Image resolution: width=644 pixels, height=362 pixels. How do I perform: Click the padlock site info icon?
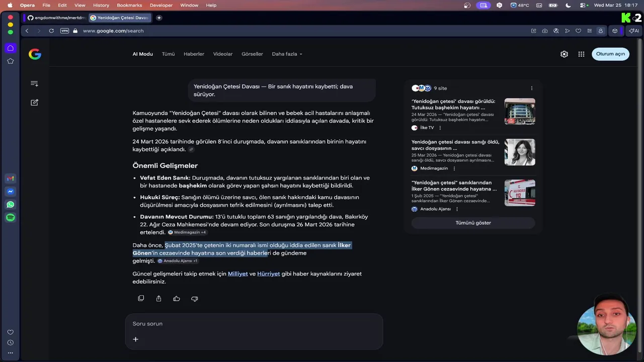[x=75, y=31]
